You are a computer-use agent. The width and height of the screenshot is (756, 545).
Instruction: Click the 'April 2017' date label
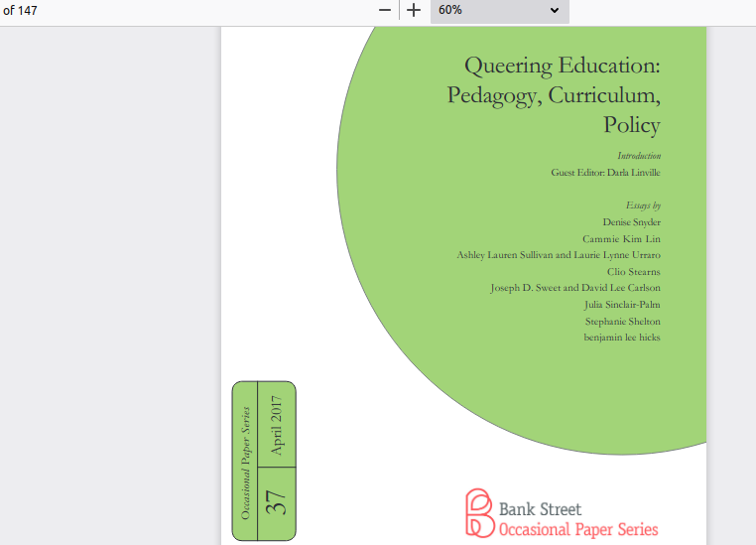pos(276,426)
